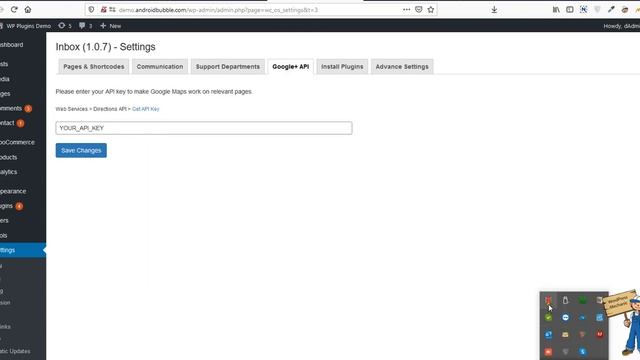
Task: Select the Google+ API tab
Action: click(290, 67)
